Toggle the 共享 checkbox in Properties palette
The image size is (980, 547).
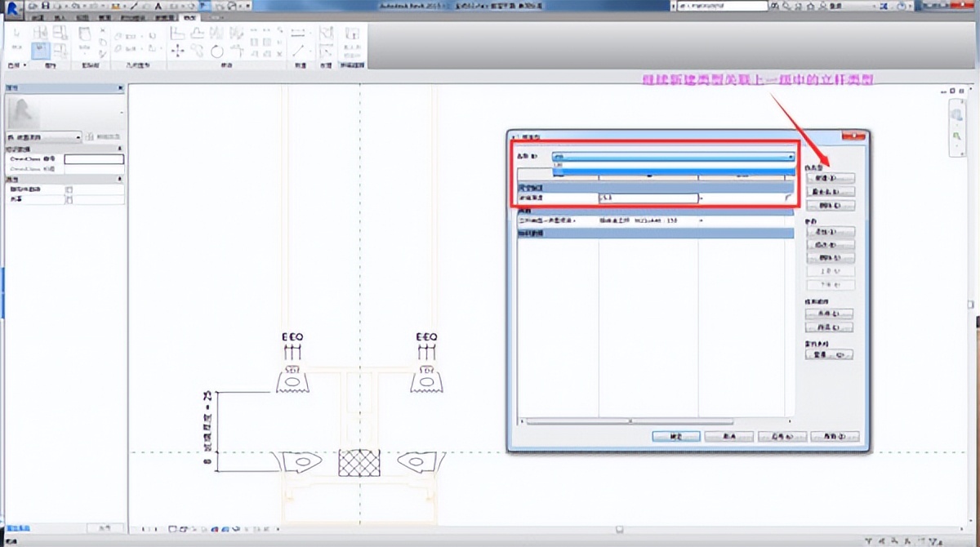[69, 199]
